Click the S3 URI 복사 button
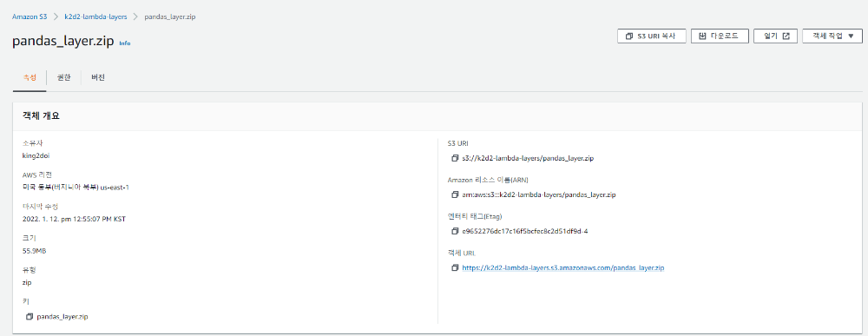Image resolution: width=868 pixels, height=336 pixels. 652,36
